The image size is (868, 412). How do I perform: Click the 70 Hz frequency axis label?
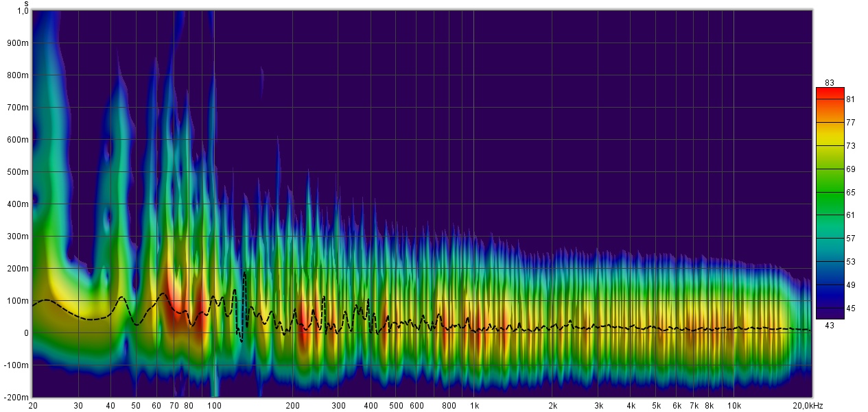(x=174, y=406)
